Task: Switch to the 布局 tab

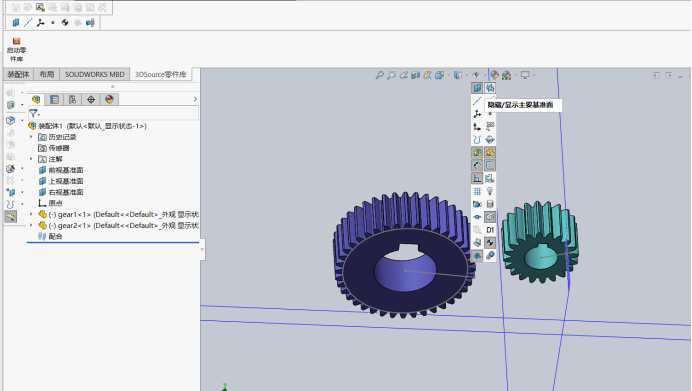Action: [46, 75]
